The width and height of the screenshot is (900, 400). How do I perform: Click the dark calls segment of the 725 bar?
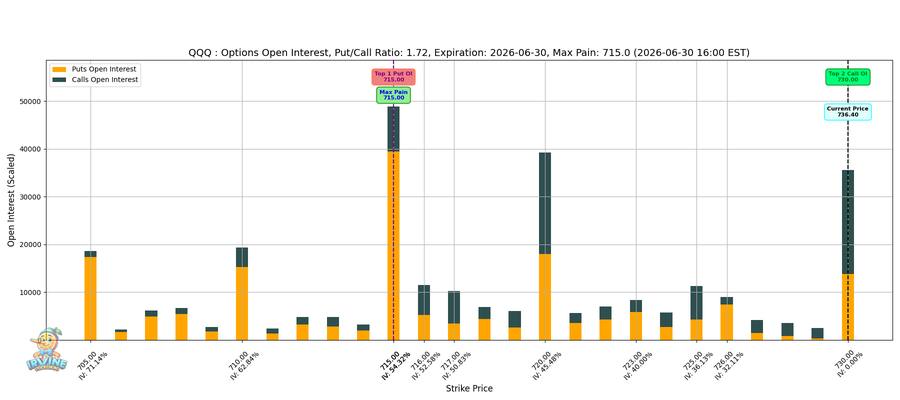pyautogui.click(x=696, y=303)
